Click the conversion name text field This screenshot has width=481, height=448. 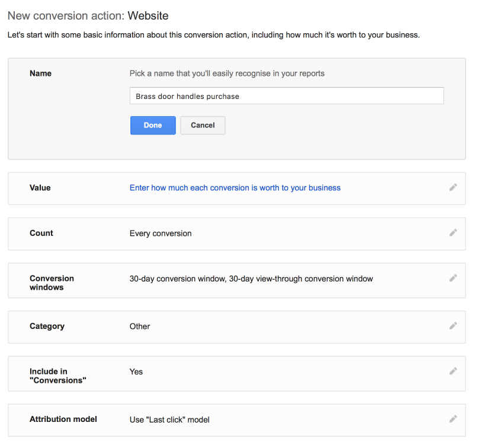click(286, 96)
